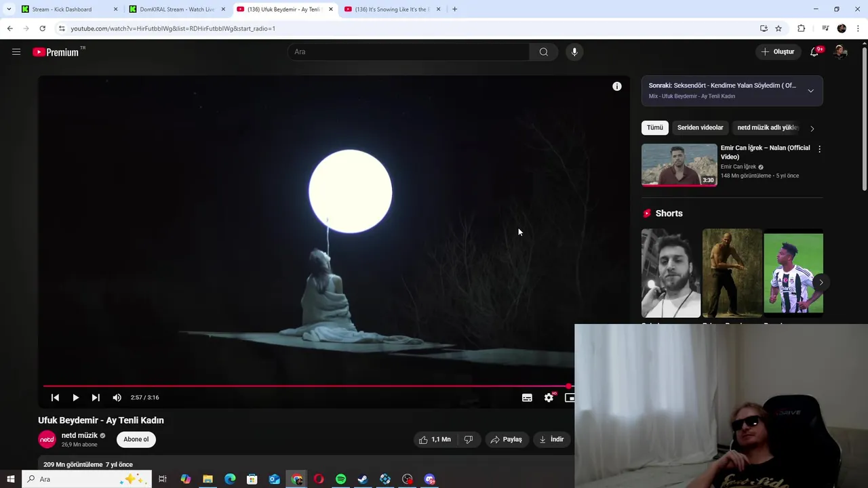This screenshot has width=868, height=488.
Task: Mute the video volume speaker icon
Action: tap(117, 398)
